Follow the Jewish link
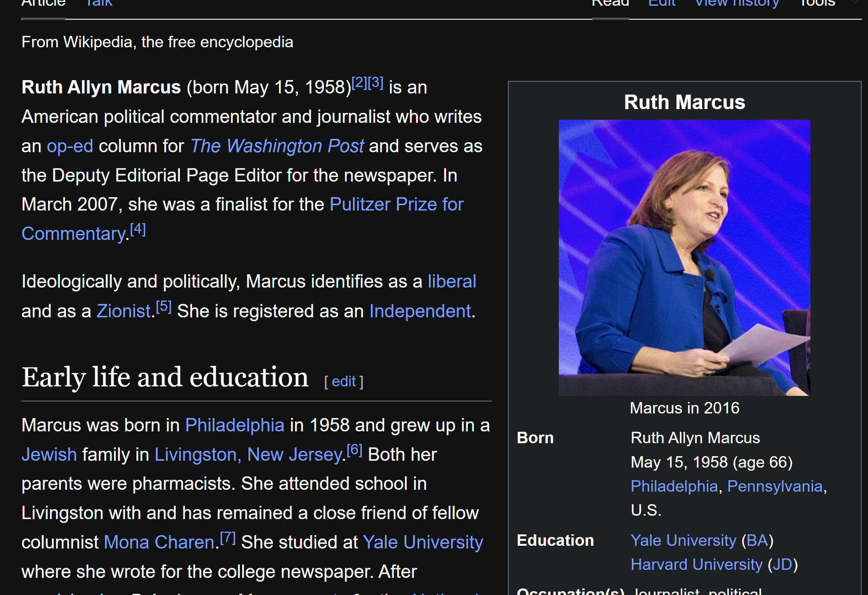Screen dimensions: 868x595 pos(49,455)
